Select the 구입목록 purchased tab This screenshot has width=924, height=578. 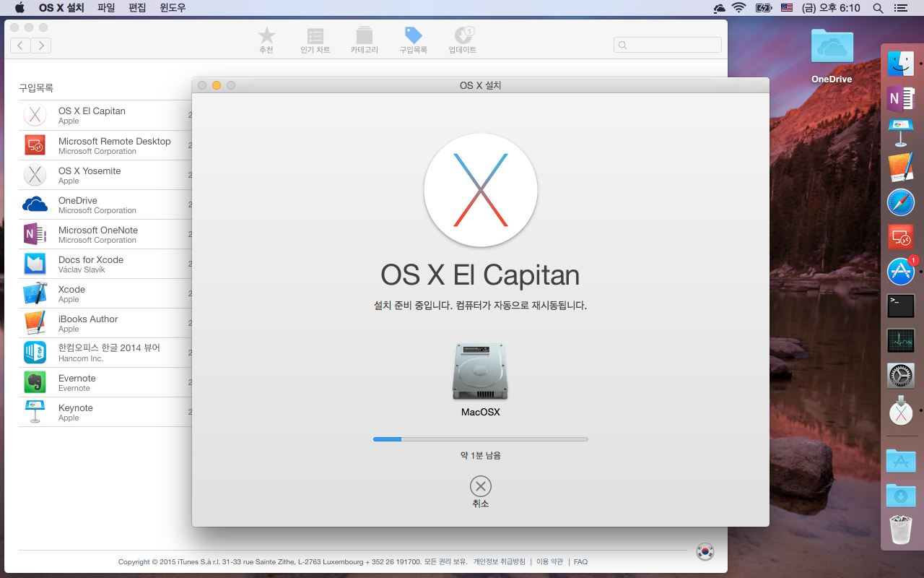(x=414, y=40)
